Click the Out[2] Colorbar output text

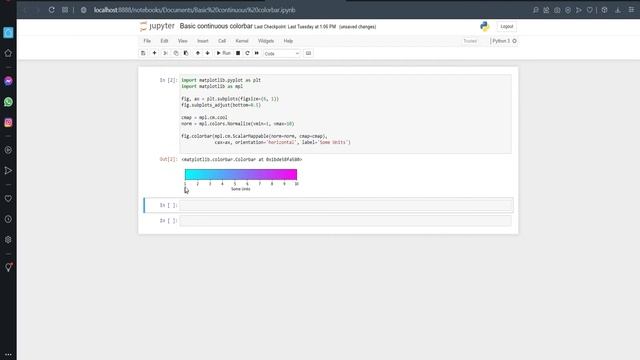tap(242, 159)
